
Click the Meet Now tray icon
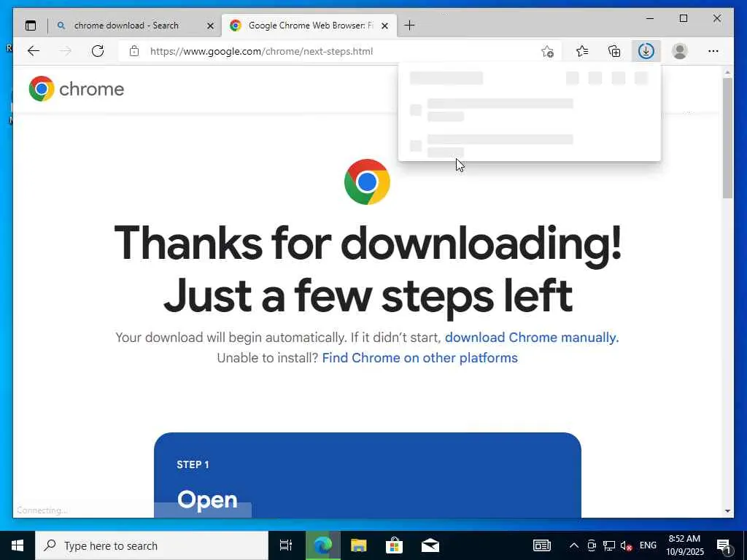(591, 545)
